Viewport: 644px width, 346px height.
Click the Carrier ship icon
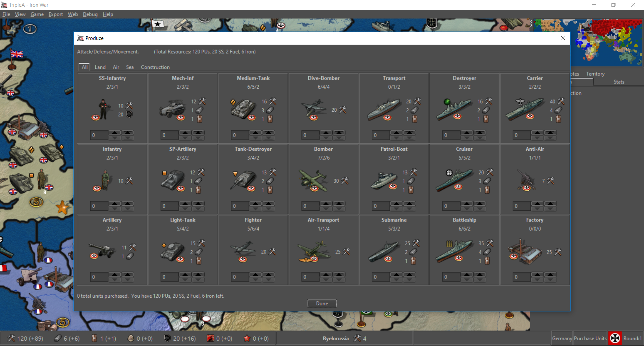click(525, 109)
